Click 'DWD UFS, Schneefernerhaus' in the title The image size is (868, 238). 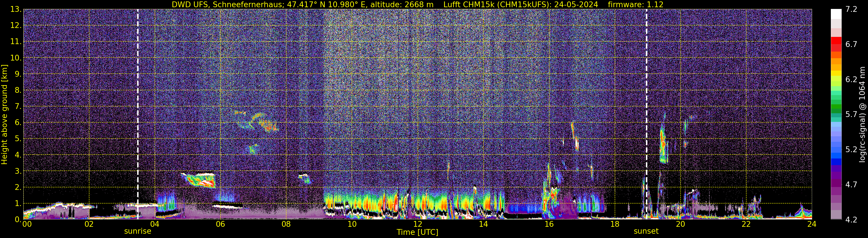coord(228,5)
